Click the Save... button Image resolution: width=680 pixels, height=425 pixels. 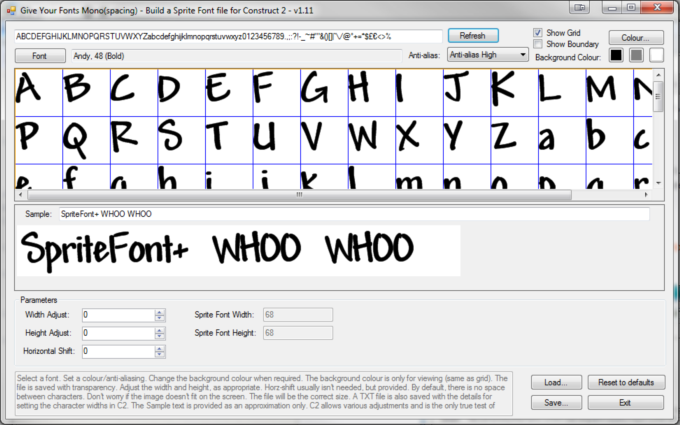pos(556,402)
